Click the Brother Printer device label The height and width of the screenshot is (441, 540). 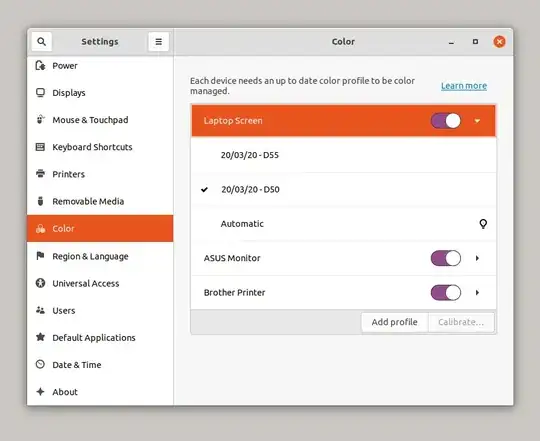click(235, 293)
